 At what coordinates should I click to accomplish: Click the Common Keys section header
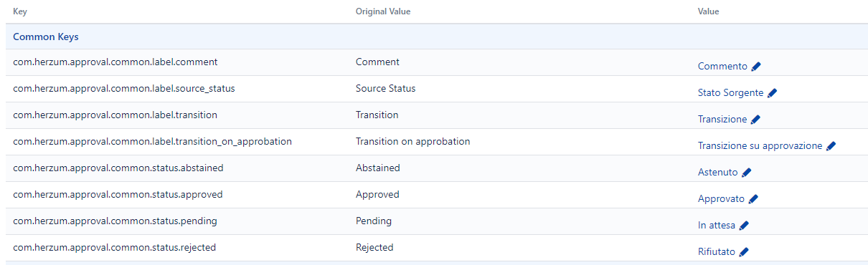click(x=46, y=37)
